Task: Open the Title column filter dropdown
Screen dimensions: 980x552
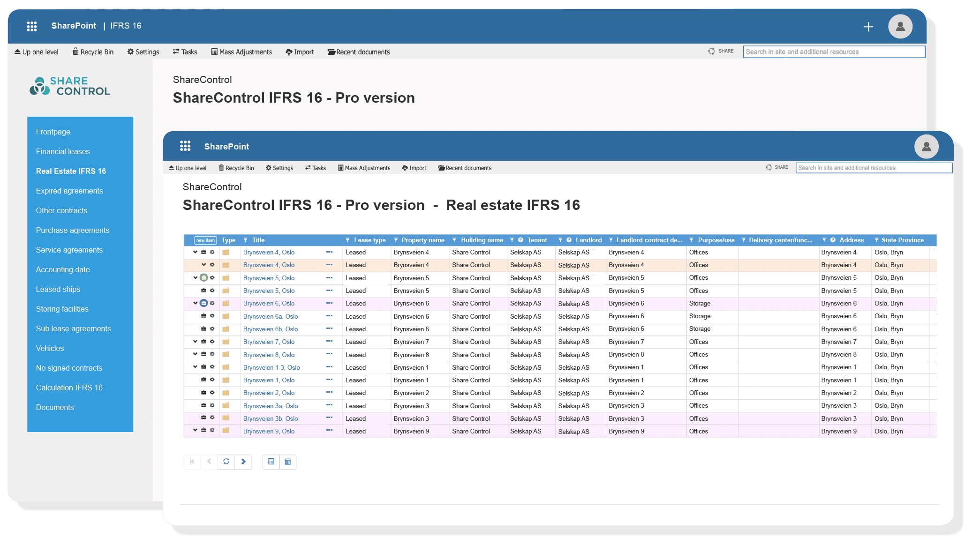Action: [245, 240]
